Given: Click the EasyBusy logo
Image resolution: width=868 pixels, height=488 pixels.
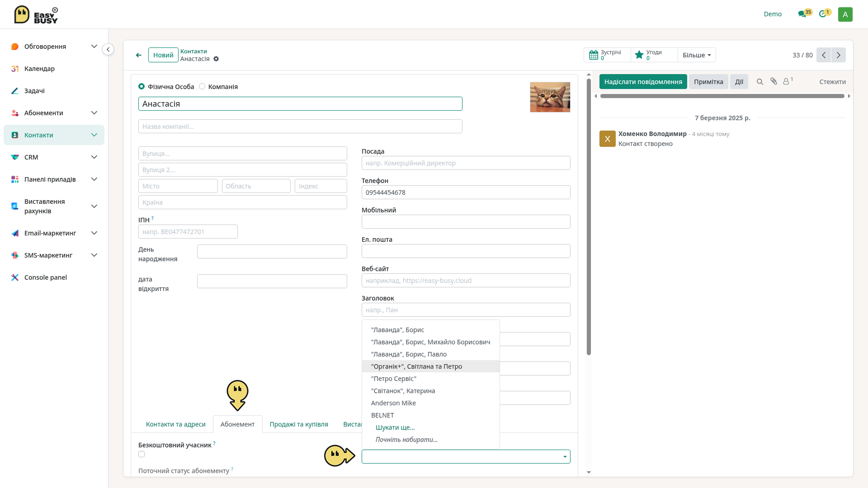Looking at the screenshot, I should pyautogui.click(x=36, y=14).
